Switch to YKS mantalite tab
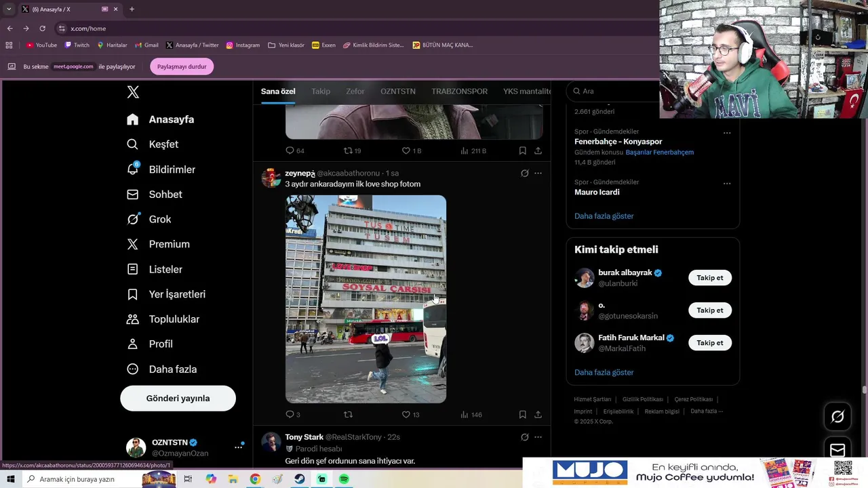Screen dimensions: 868x488 [x=527, y=91]
